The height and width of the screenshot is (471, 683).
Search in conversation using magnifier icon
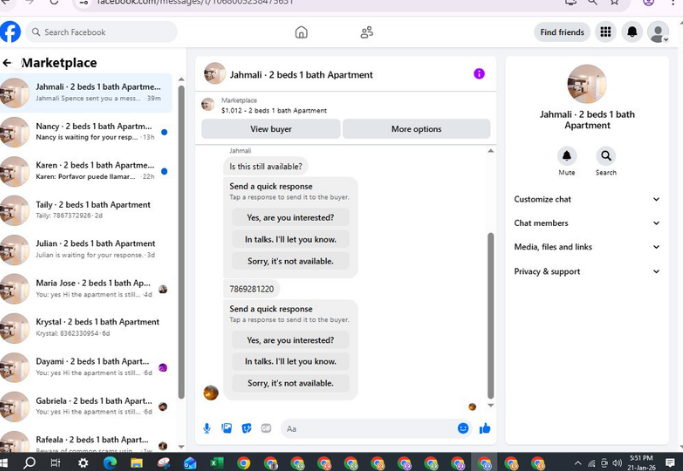tap(605, 156)
